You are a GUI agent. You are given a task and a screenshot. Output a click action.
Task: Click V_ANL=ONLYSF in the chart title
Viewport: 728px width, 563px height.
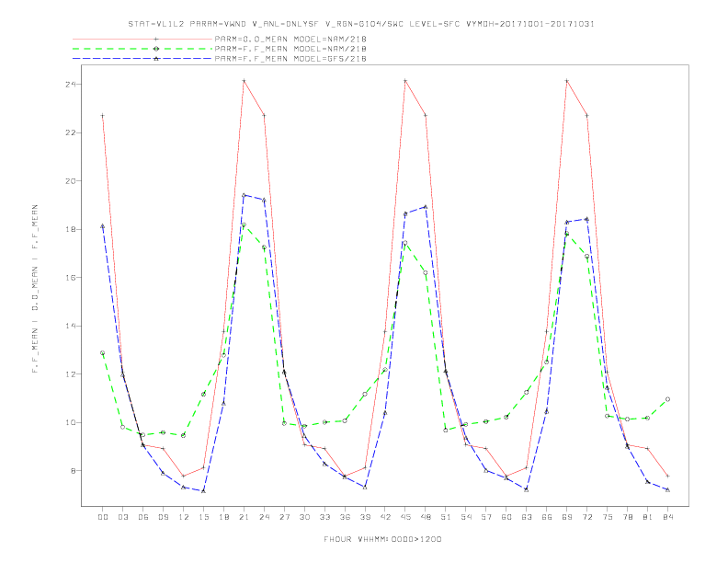286,24
